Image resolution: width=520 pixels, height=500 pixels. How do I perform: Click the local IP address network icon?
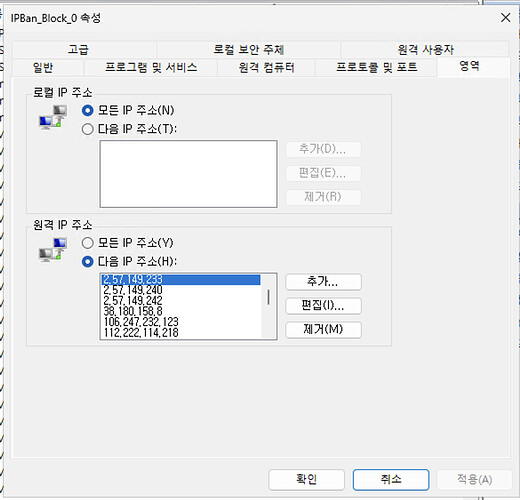[x=53, y=117]
